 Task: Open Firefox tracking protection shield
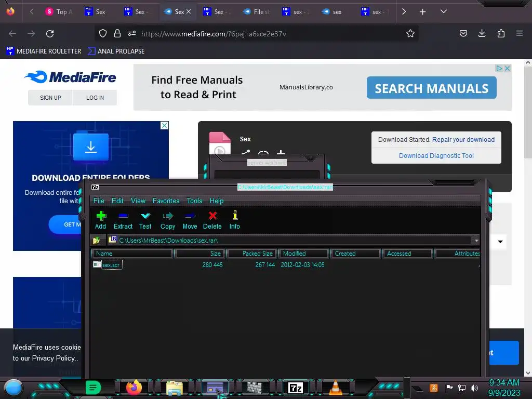pos(103,33)
